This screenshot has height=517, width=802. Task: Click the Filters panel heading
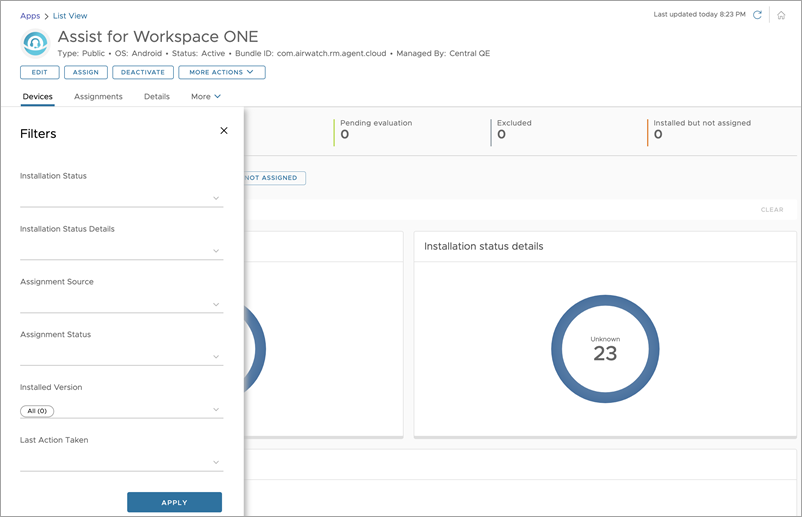[x=38, y=134]
